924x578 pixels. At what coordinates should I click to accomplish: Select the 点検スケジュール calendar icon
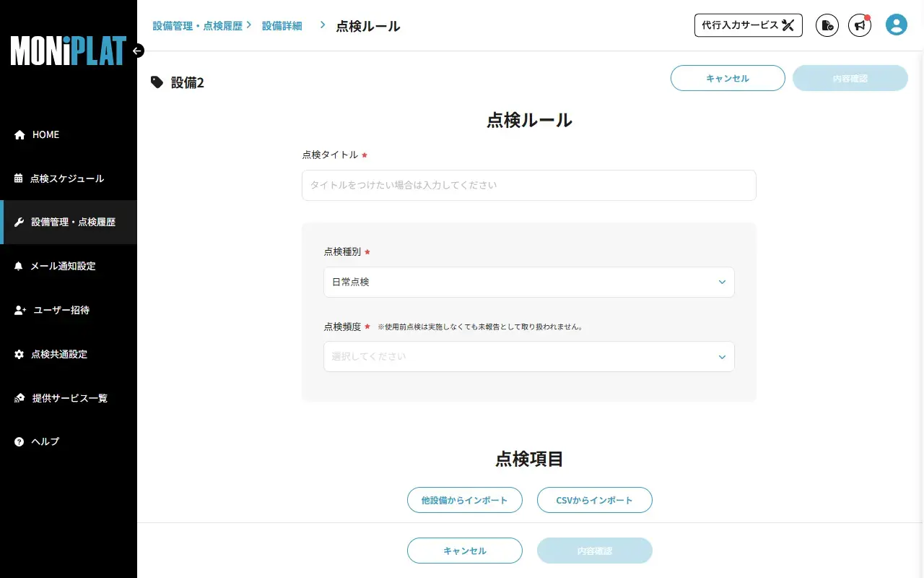[17, 178]
